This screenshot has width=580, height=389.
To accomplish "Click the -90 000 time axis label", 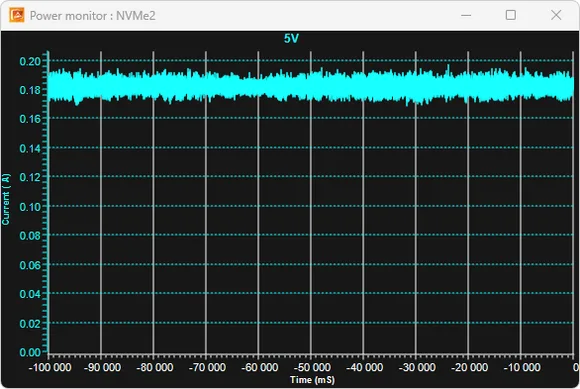I will [x=102, y=367].
